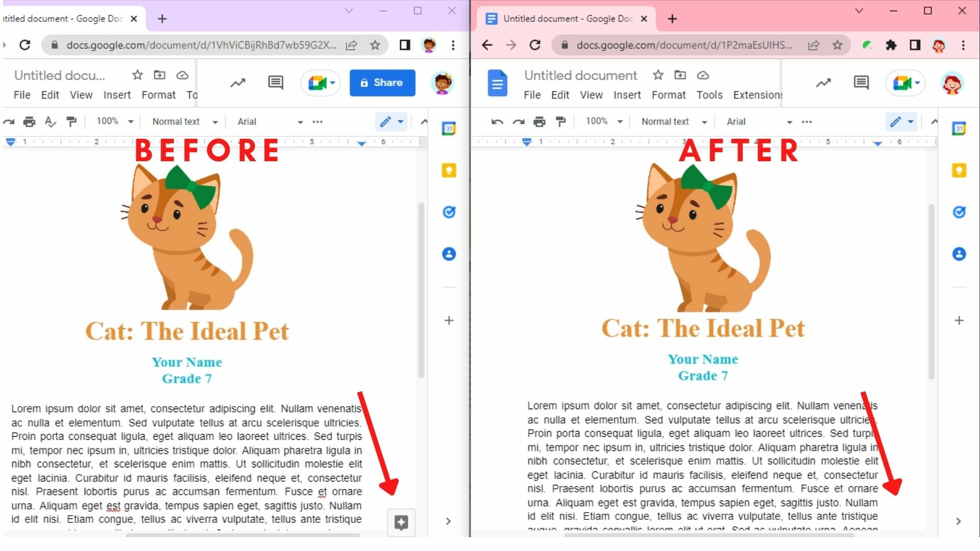Open the Google Tasks side panel
980x551 pixels.
click(x=959, y=212)
